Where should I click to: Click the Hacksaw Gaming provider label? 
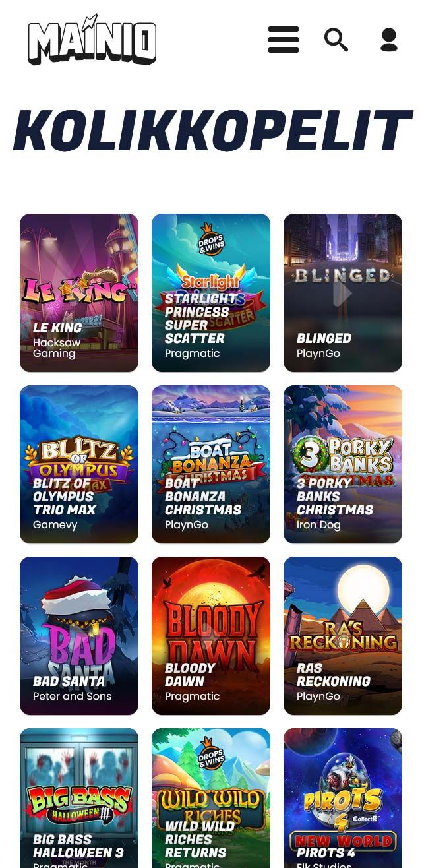click(57, 348)
